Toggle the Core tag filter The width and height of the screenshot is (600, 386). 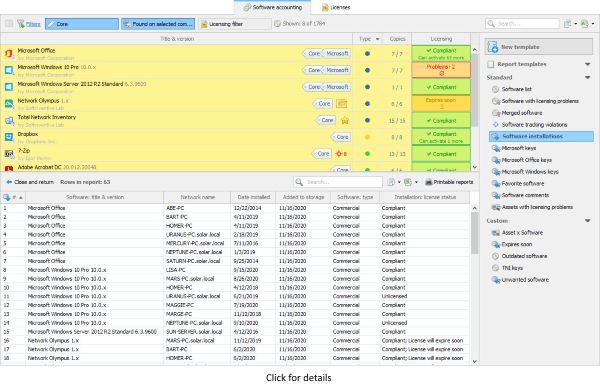tap(82, 24)
